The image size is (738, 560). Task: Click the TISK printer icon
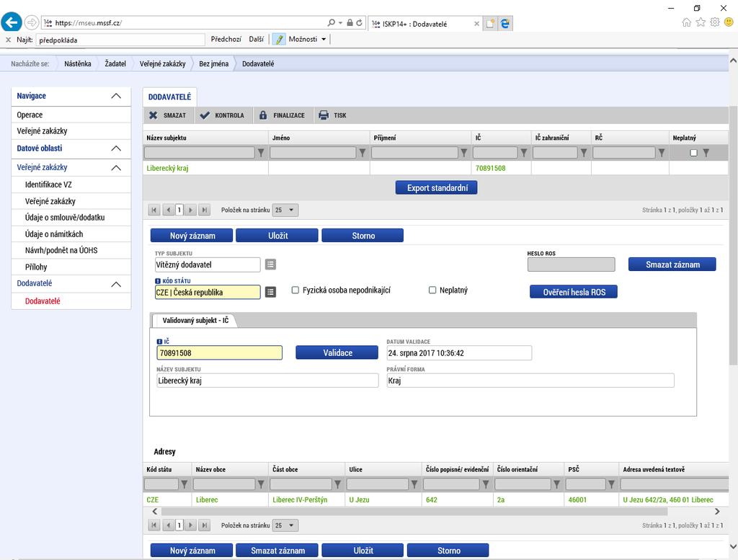pos(324,115)
